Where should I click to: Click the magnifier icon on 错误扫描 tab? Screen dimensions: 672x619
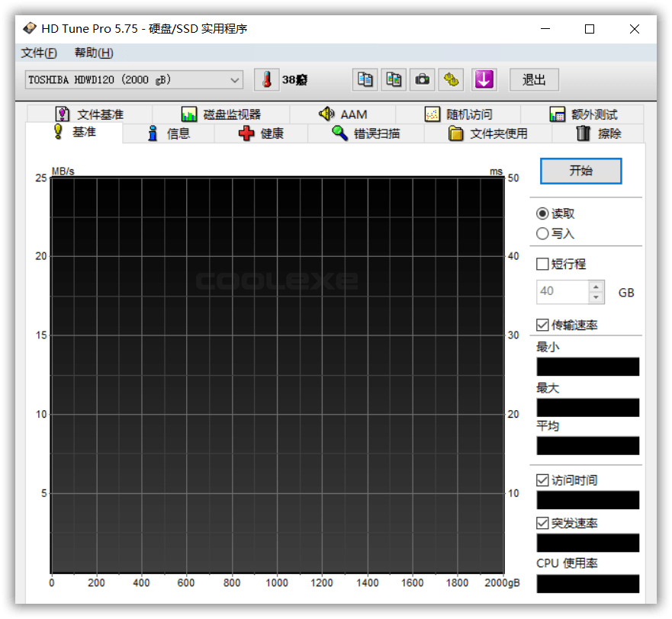coord(339,133)
